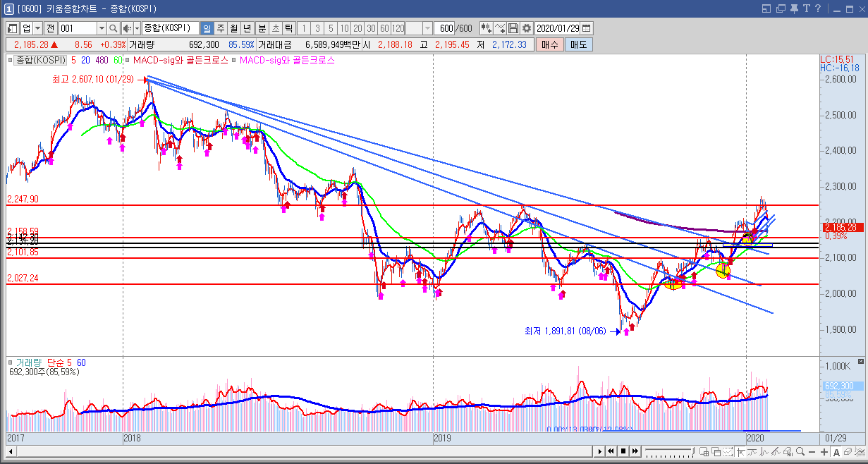The width and height of the screenshot is (868, 464).
Task: Click the dashed chart range icon
Action: 728,451
